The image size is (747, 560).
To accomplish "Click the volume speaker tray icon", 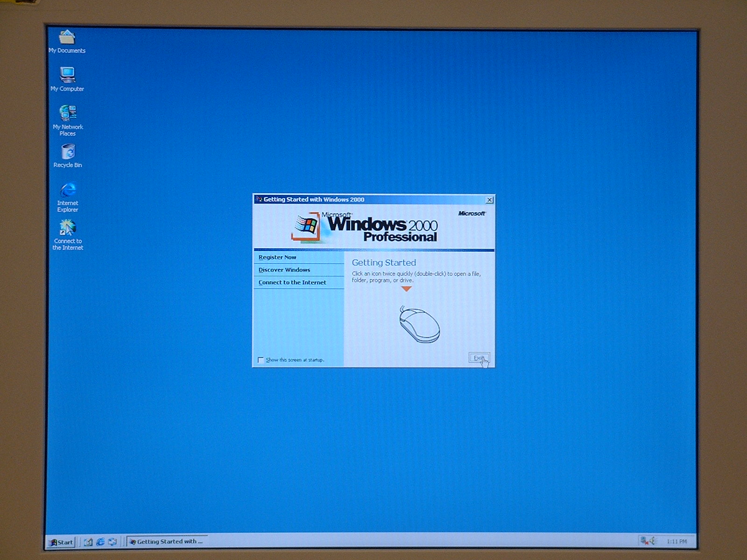I will point(653,541).
